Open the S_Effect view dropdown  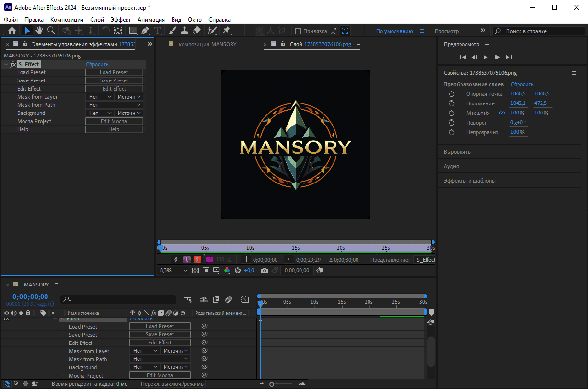[x=425, y=260]
